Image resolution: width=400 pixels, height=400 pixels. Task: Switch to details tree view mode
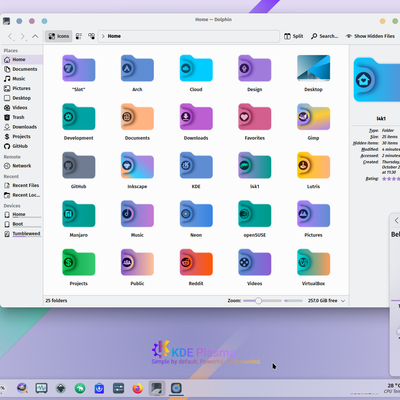[x=91, y=36]
